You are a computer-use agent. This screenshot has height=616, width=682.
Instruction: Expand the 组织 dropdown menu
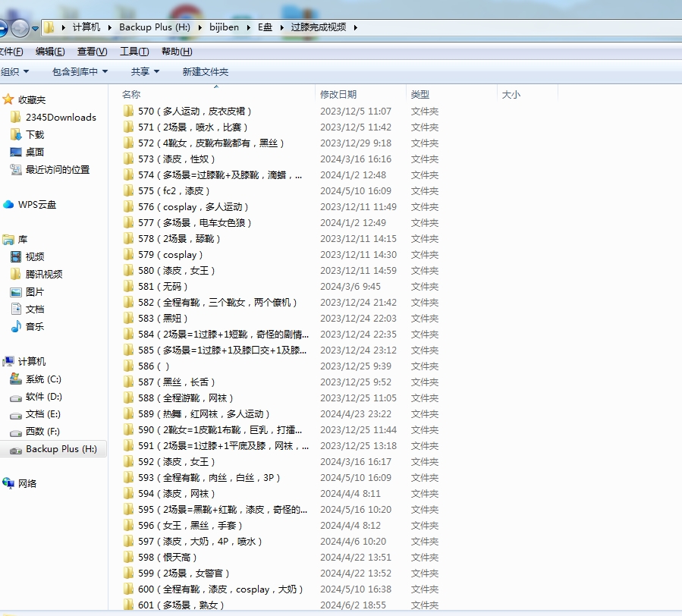click(14, 71)
